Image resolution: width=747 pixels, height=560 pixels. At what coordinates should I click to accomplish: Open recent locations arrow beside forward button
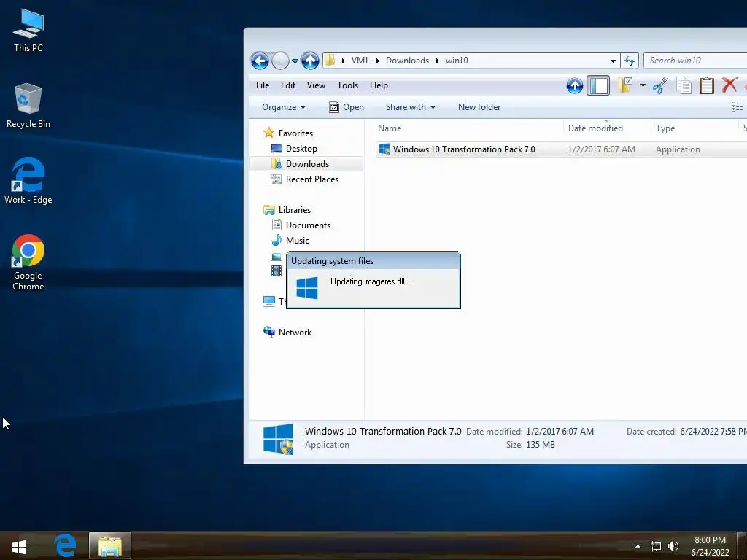tap(295, 61)
